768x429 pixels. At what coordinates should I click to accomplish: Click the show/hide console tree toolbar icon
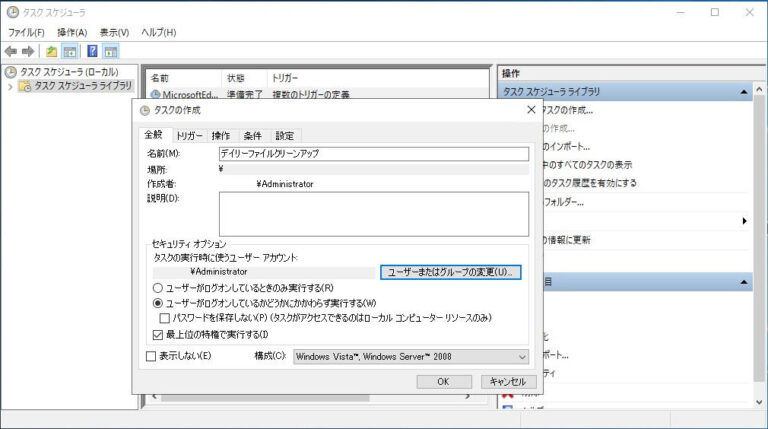[x=70, y=51]
